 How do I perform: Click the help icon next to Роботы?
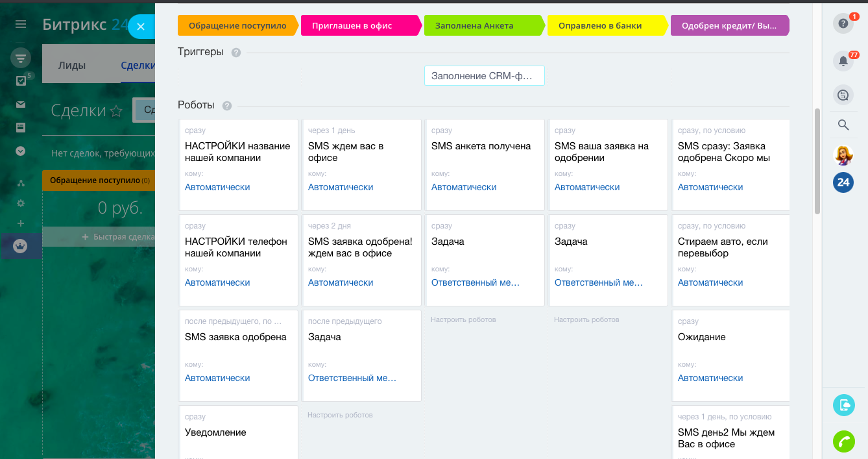click(x=227, y=106)
